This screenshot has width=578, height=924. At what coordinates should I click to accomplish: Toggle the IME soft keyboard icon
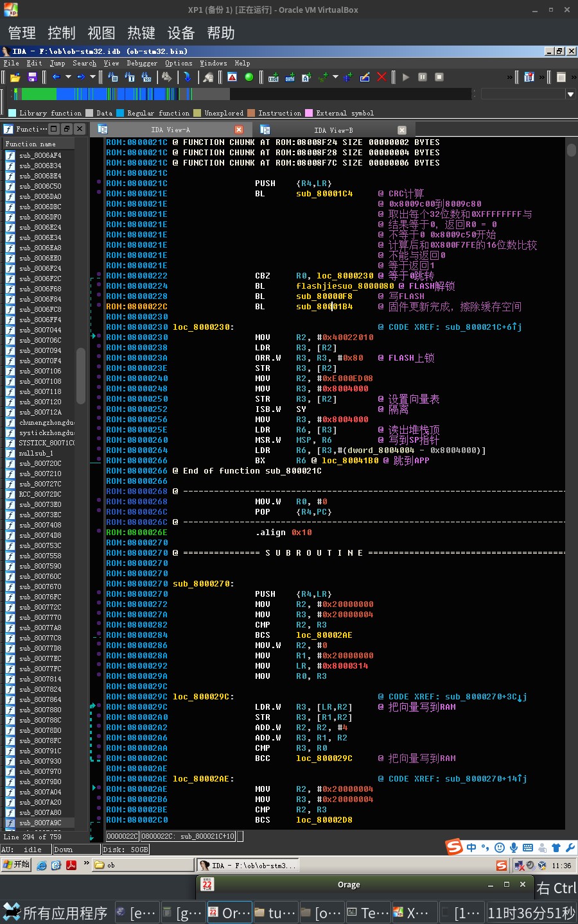pyautogui.click(x=528, y=848)
